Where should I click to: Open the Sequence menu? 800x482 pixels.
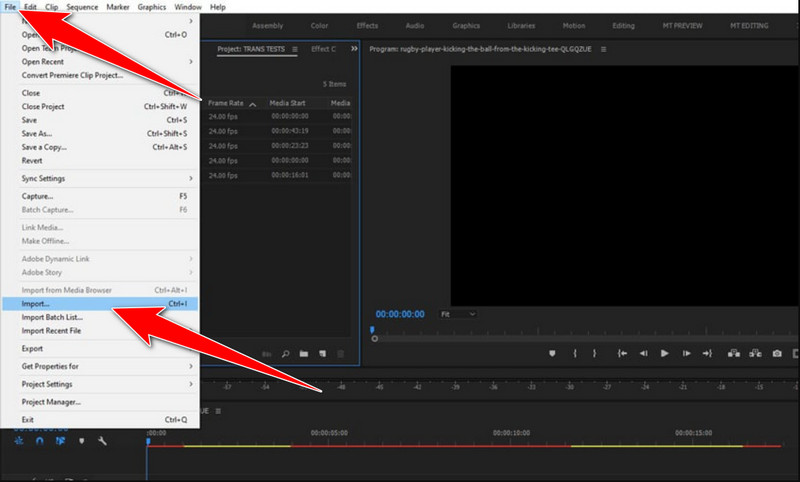click(x=82, y=7)
